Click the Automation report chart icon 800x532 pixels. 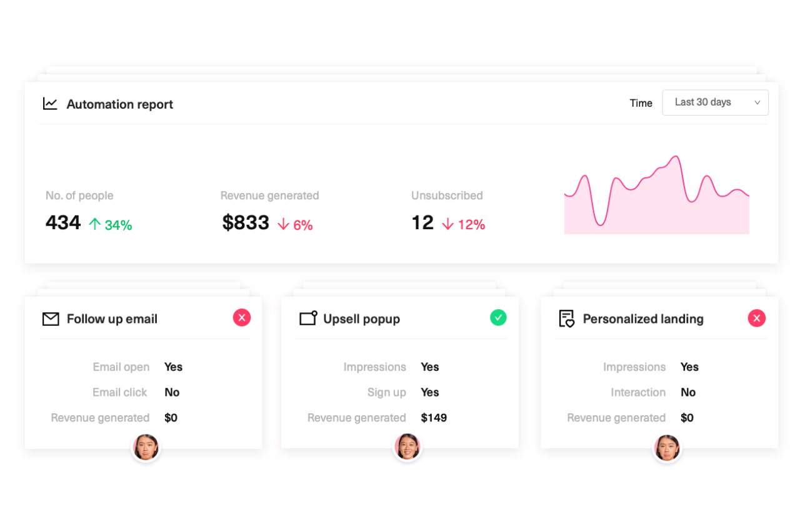(x=50, y=104)
